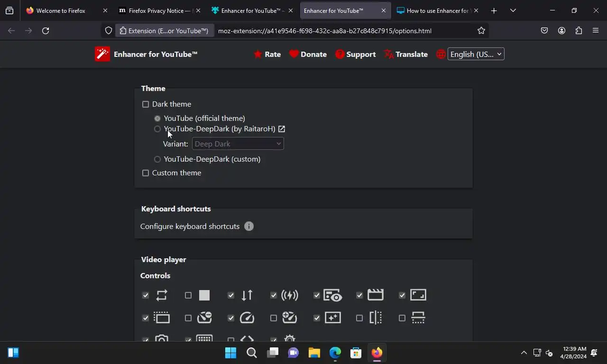
Task: Select YouTube (official theme) radio button
Action: [157, 118]
